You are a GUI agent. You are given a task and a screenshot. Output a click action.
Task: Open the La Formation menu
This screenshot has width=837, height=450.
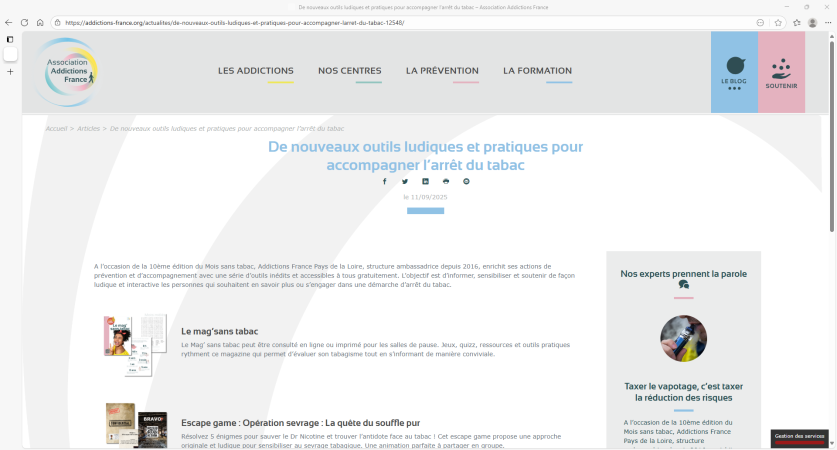tap(537, 70)
